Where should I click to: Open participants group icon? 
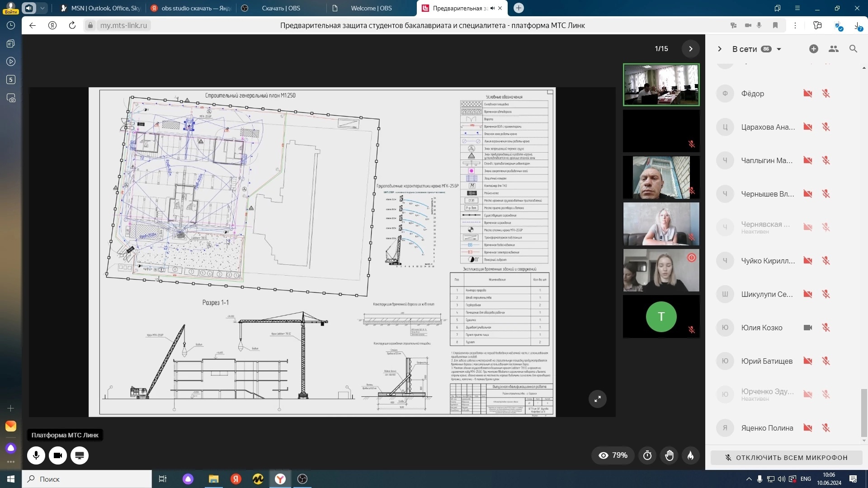pos(834,49)
